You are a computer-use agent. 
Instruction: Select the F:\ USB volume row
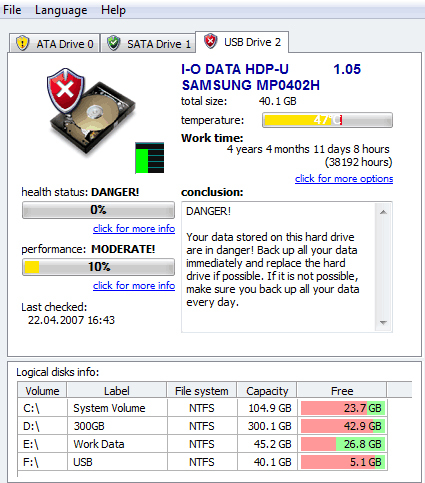202,462
